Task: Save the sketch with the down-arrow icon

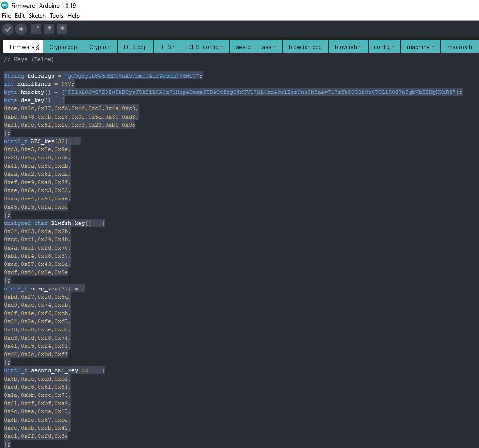Action: point(62,29)
